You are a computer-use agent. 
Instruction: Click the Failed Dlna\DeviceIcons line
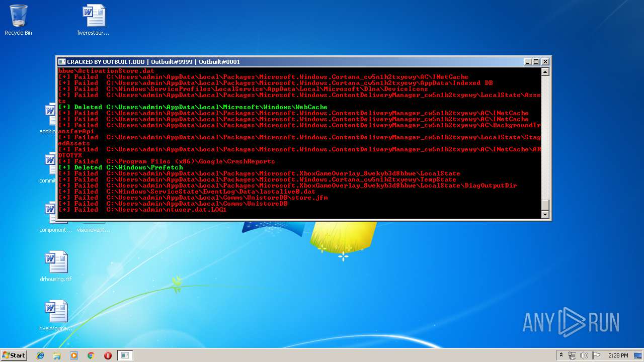pyautogui.click(x=243, y=89)
